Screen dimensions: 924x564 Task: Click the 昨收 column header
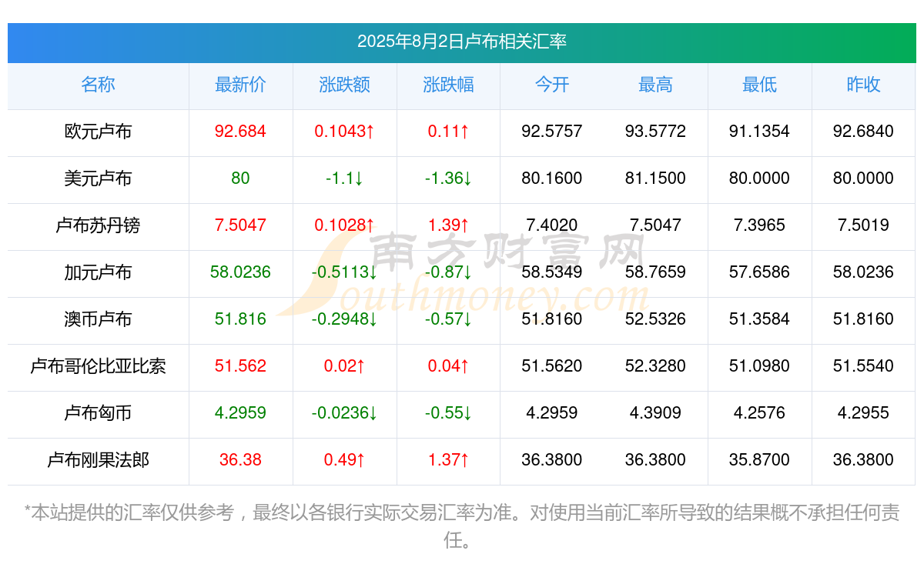point(863,85)
